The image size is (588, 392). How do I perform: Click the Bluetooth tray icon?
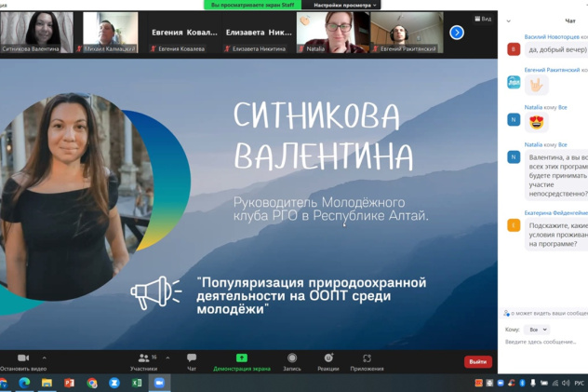coord(522,383)
